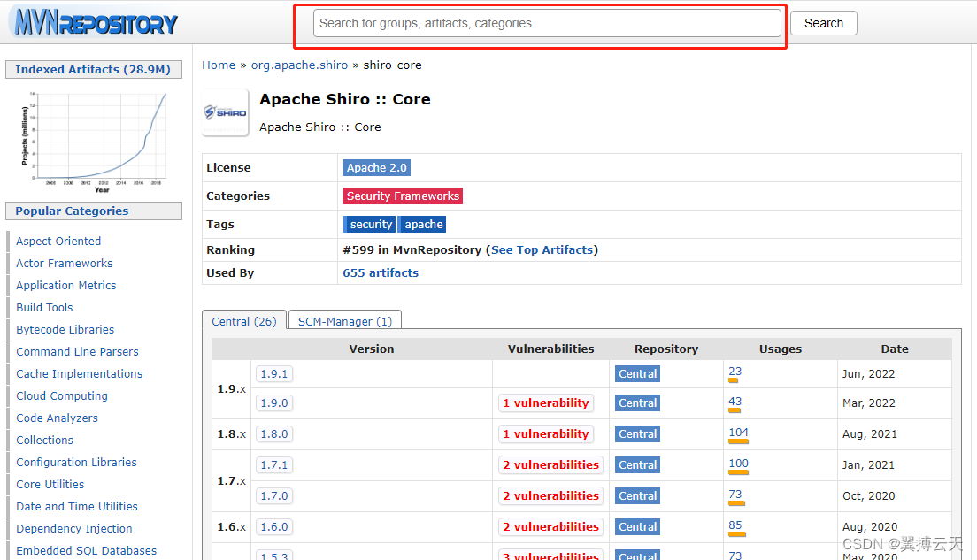Open Code Analyzers category
This screenshot has height=560, width=977.
coord(57,418)
